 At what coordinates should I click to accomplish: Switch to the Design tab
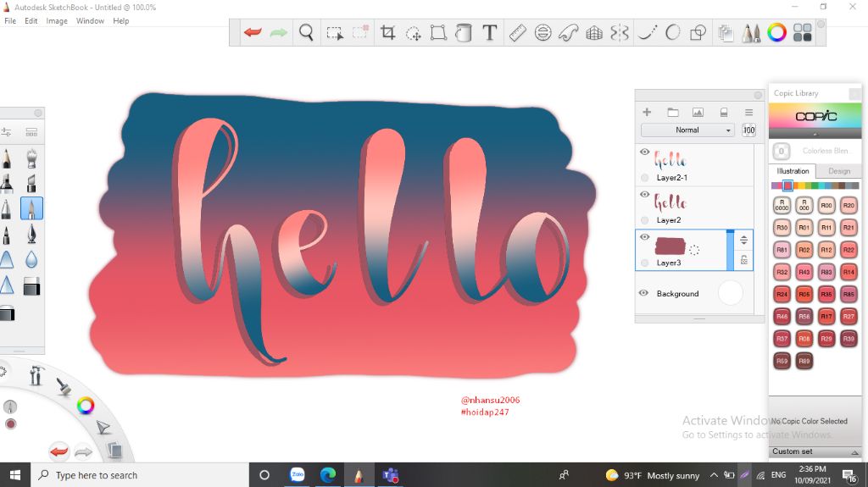(x=839, y=171)
